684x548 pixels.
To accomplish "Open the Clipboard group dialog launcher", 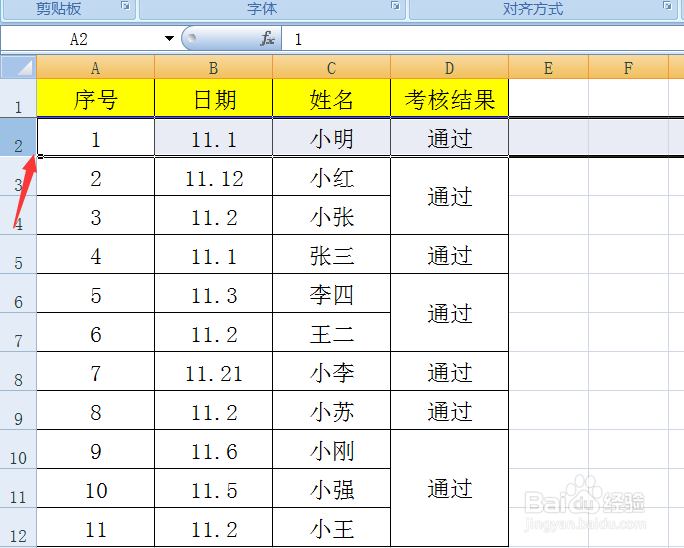I will coord(126,6).
